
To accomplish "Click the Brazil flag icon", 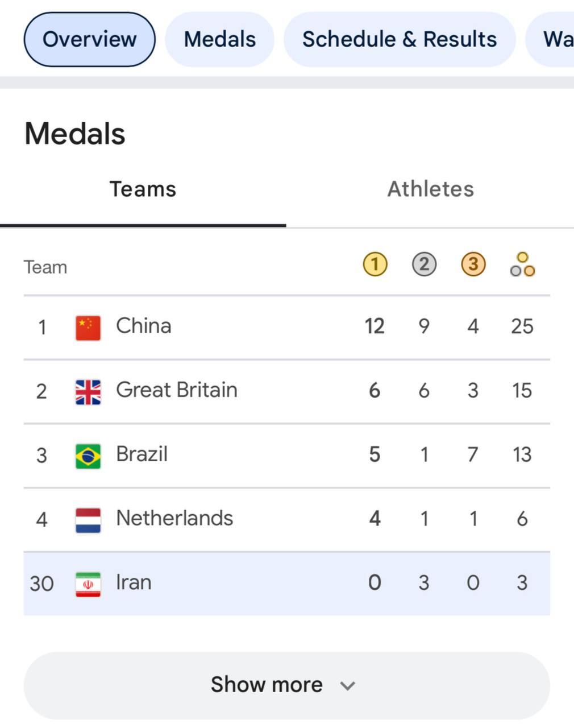I will pos(88,456).
